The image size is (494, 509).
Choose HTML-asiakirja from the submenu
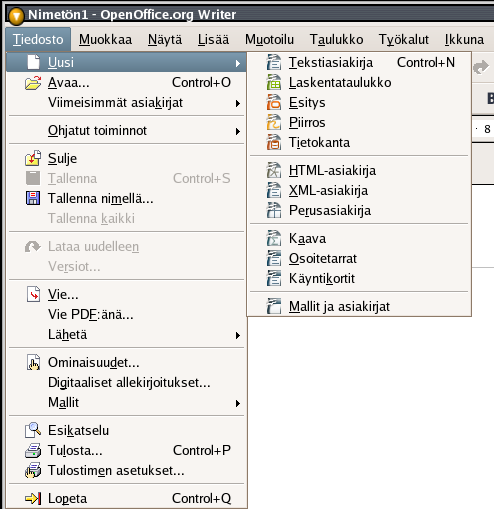point(359,170)
